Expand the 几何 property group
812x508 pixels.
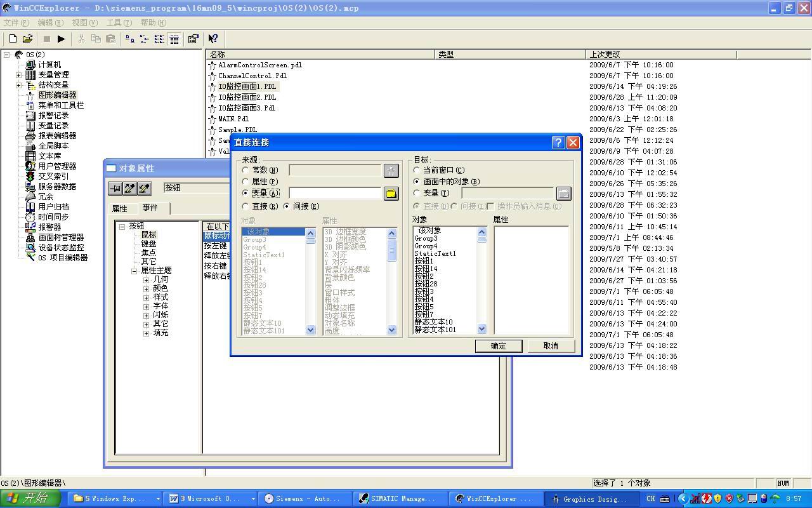147,279
